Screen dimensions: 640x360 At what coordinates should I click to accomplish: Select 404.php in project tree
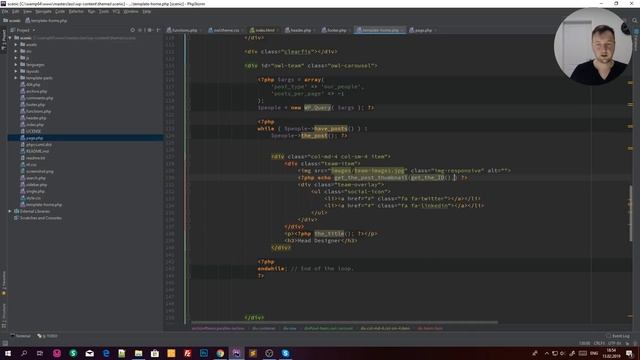(x=33, y=84)
